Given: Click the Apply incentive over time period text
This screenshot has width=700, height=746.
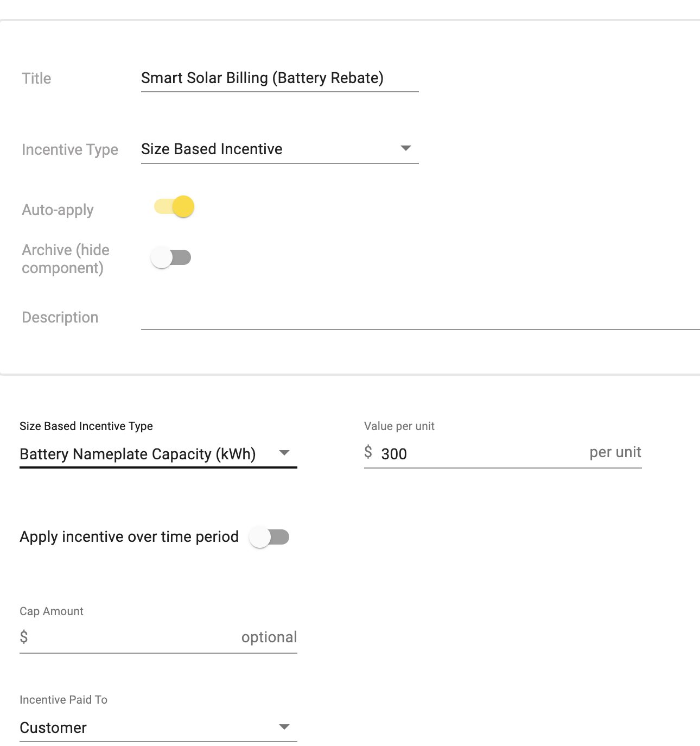Looking at the screenshot, I should (x=129, y=536).
